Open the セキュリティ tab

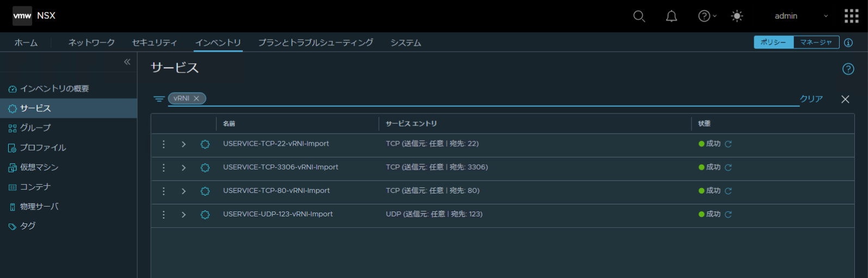coord(154,43)
